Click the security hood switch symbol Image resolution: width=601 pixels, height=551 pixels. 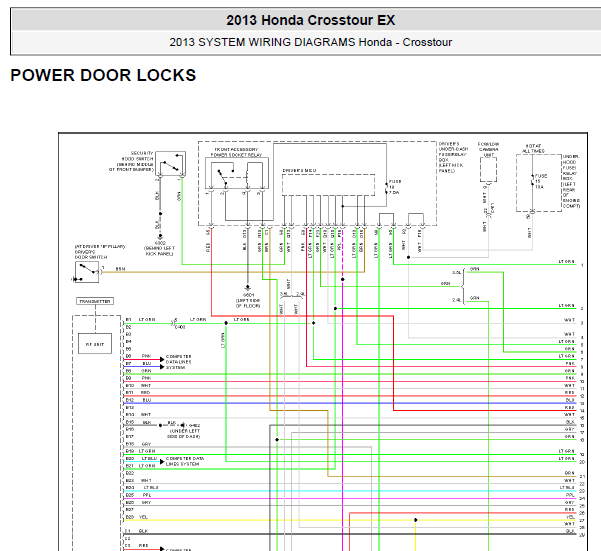(171, 164)
